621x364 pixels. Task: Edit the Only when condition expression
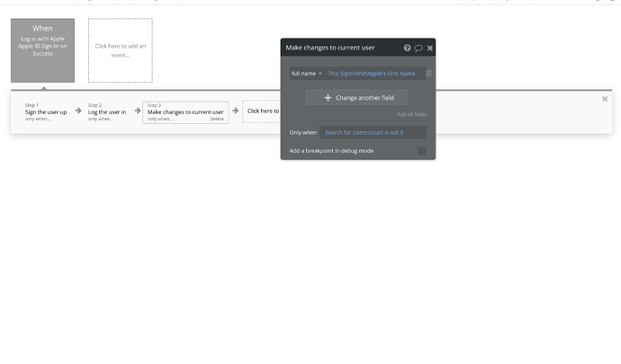[373, 132]
